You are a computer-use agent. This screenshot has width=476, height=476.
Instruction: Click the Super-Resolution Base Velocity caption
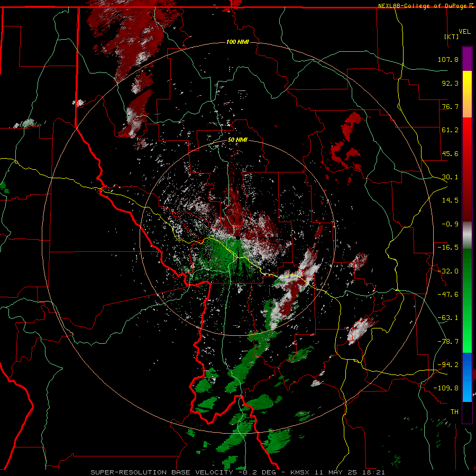pyautogui.click(x=237, y=472)
